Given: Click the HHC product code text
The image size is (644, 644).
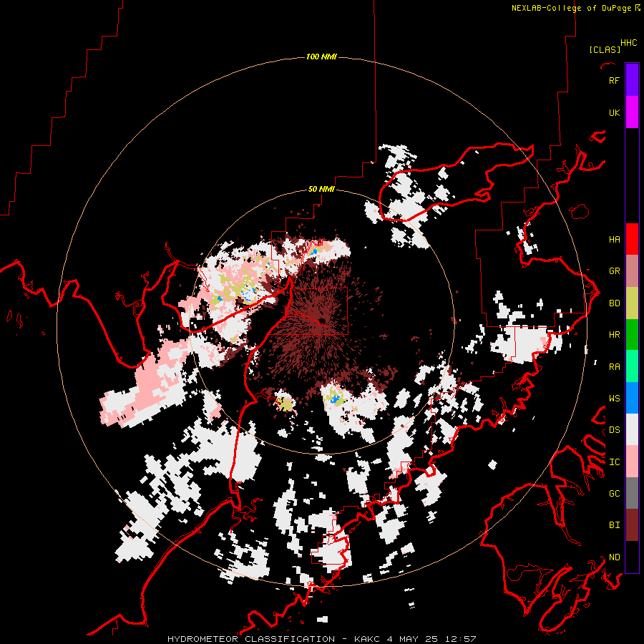Looking at the screenshot, I should (628, 43).
